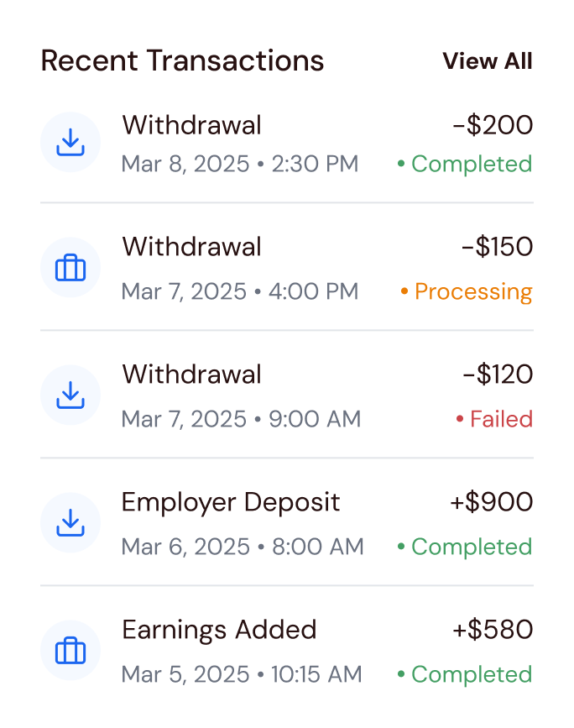Click the download icon beside the failed withdrawal
The image size is (574, 728).
70,395
